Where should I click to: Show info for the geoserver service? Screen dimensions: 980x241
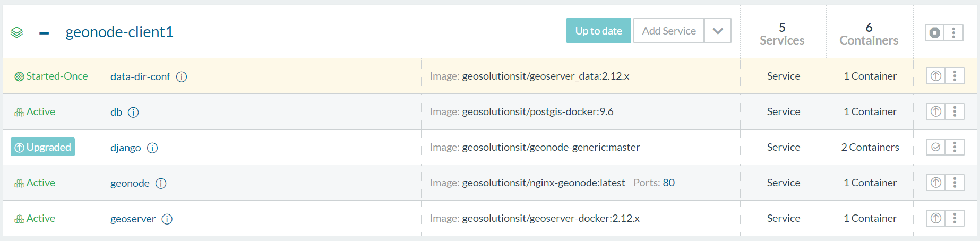point(167,219)
